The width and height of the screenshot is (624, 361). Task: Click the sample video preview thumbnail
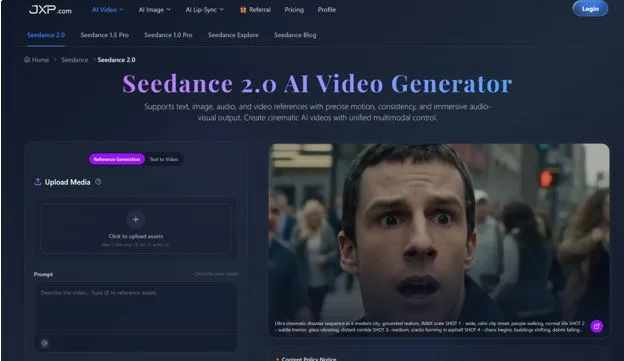(439, 240)
